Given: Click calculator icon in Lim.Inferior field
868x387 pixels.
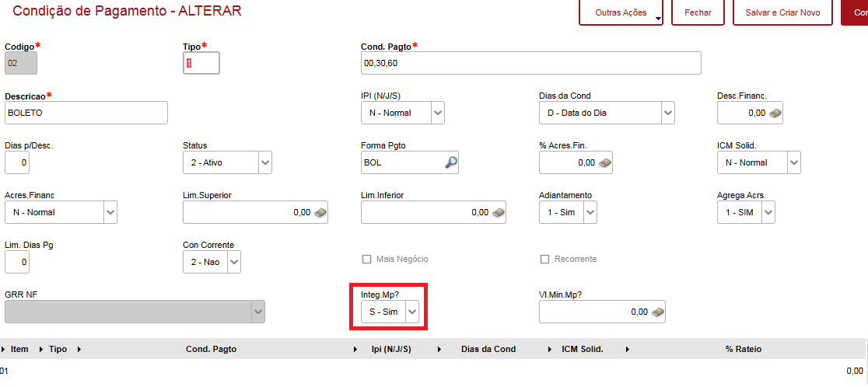Looking at the screenshot, I should tap(498, 212).
